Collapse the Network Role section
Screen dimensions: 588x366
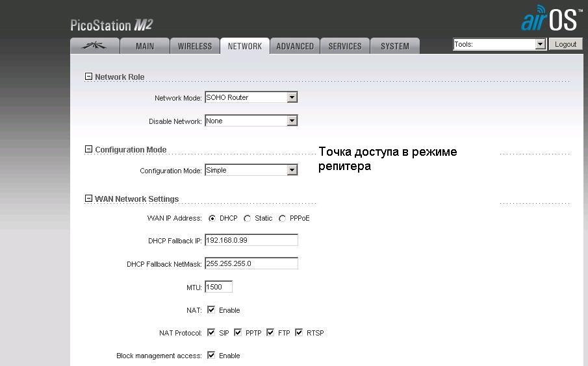click(89, 77)
